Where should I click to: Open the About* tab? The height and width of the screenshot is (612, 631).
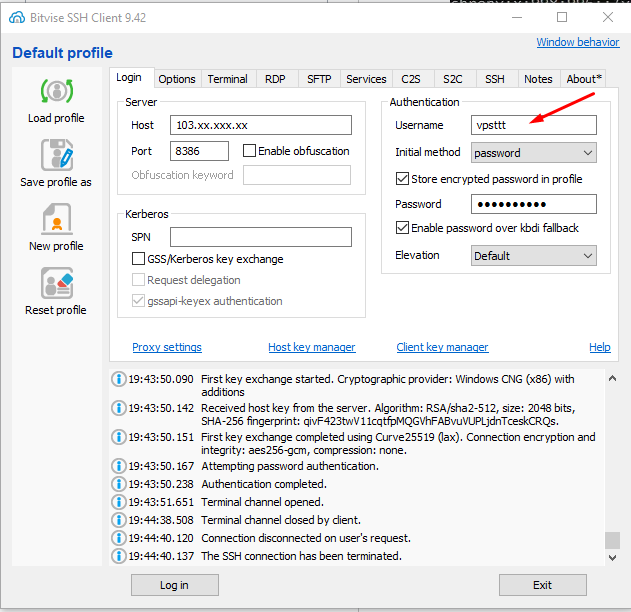coord(584,79)
